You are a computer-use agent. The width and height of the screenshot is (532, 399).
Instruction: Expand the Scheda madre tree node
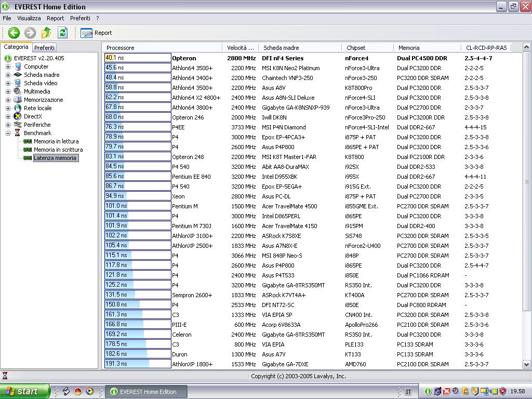pos(8,75)
